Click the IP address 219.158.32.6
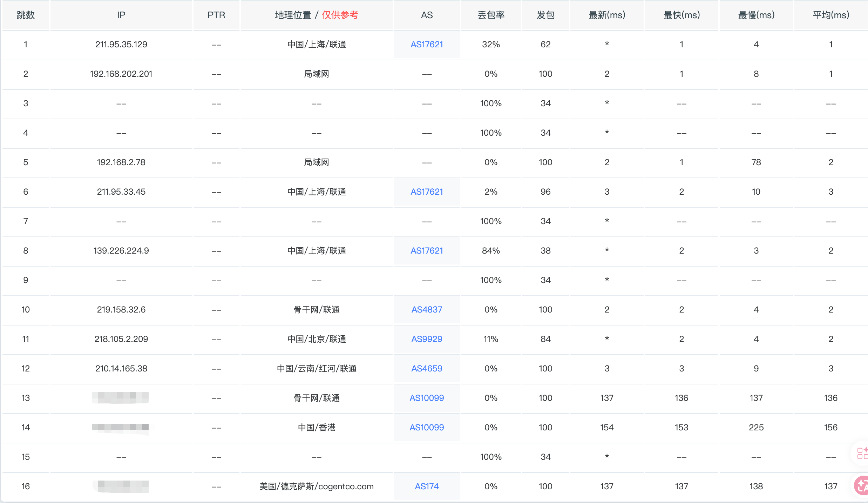Image resolution: width=868 pixels, height=503 pixels. (121, 310)
